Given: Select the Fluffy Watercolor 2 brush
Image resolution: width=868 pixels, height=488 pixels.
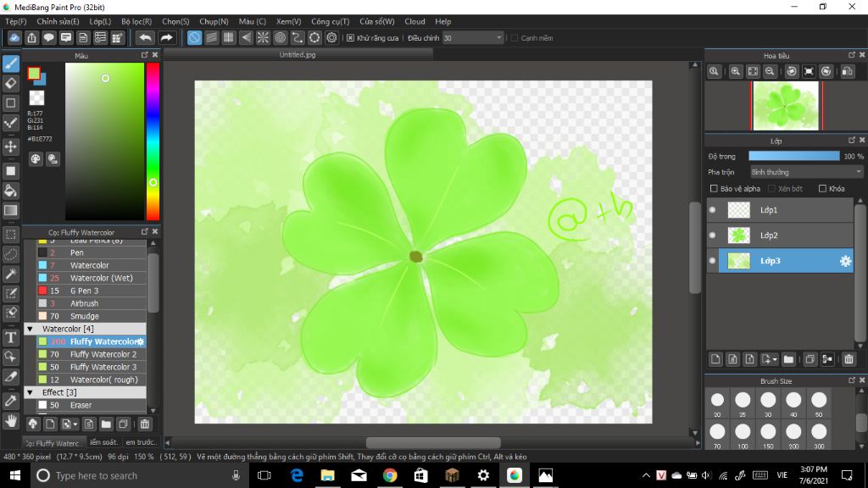Looking at the screenshot, I should click(92, 354).
